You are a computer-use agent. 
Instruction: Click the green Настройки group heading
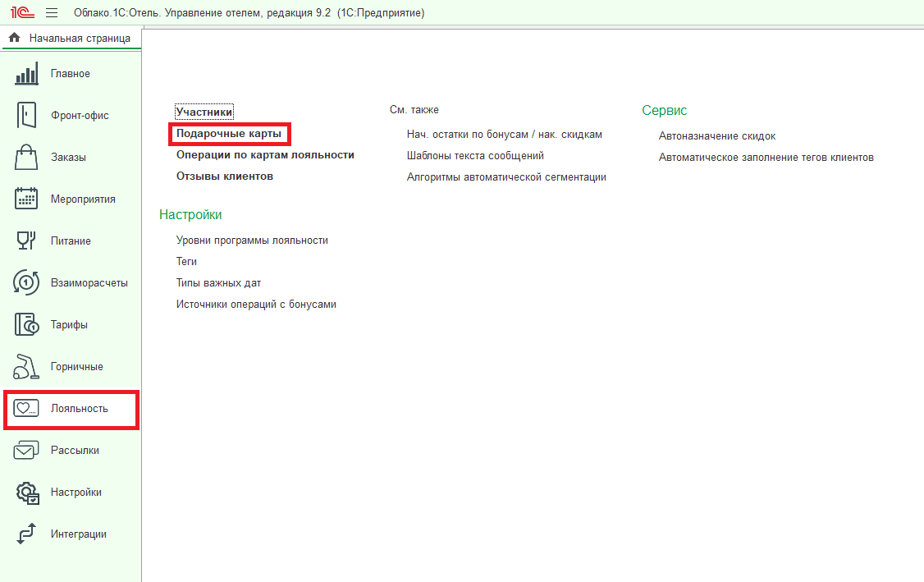(190, 214)
